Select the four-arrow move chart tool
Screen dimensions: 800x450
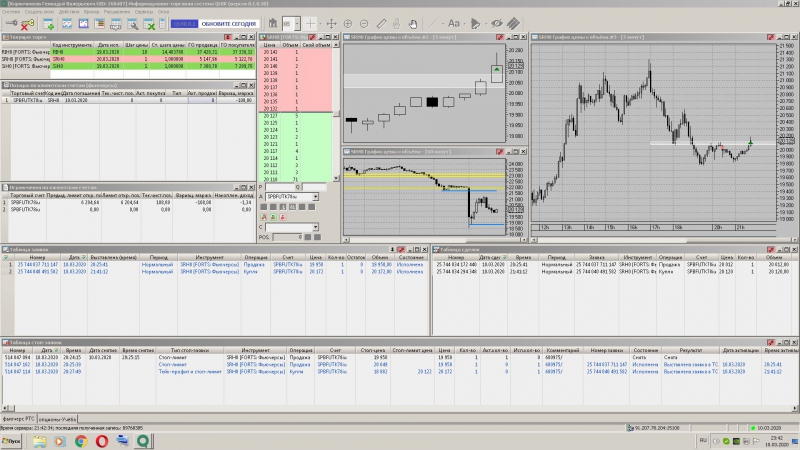point(332,23)
